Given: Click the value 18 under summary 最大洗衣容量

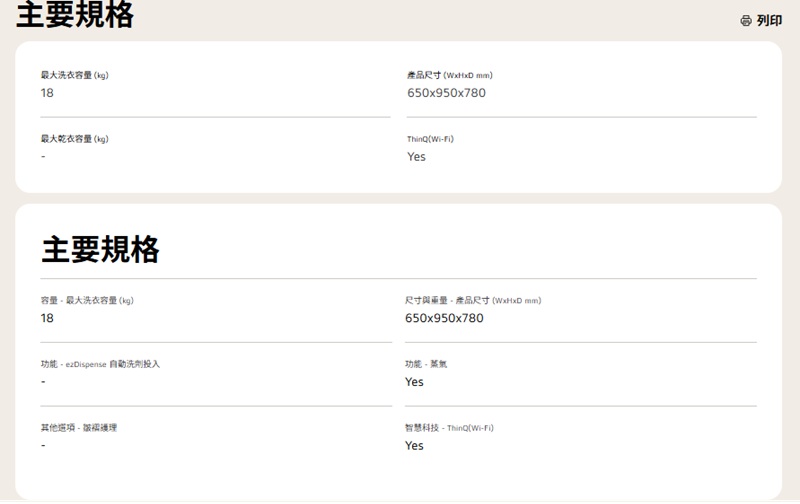Looking at the screenshot, I should 47,93.
